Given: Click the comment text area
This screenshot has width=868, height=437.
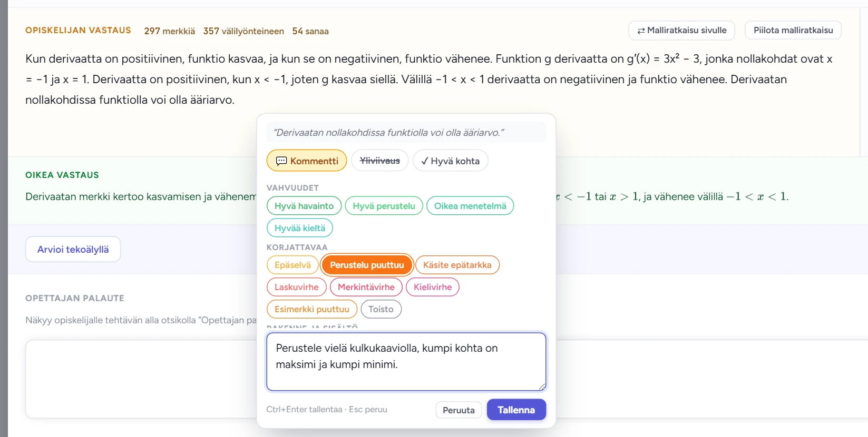Looking at the screenshot, I should click(406, 362).
